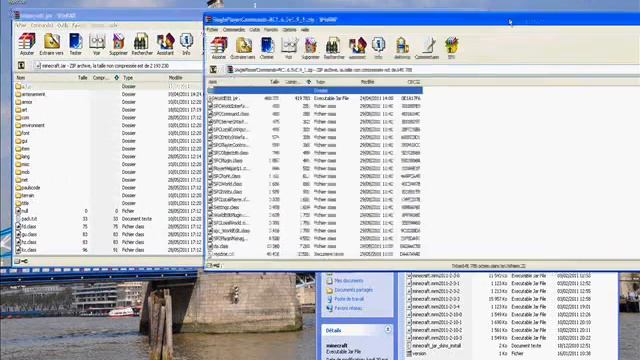Click Rechercher icon in SinglePlayerCommands window
This screenshot has width=640, height=360.
click(x=334, y=48)
